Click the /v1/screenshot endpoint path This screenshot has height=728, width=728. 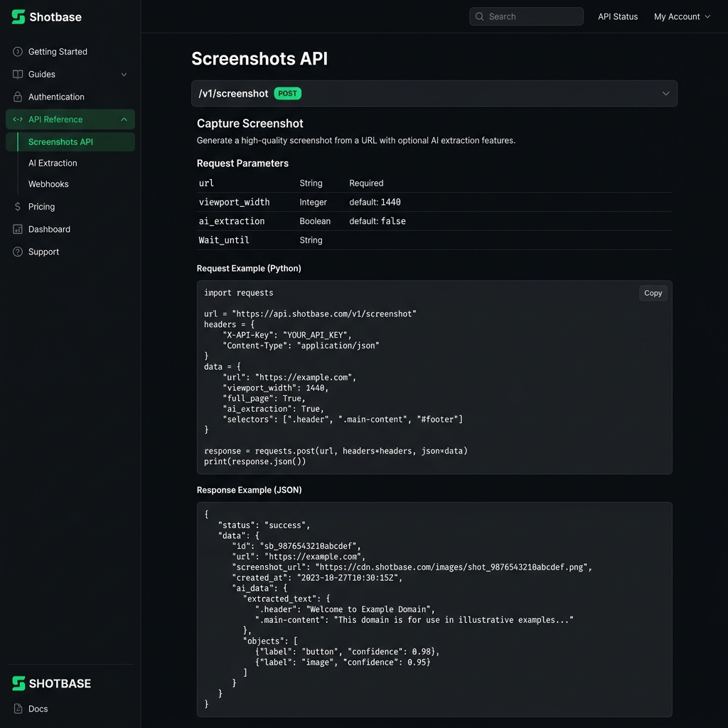coord(233,93)
